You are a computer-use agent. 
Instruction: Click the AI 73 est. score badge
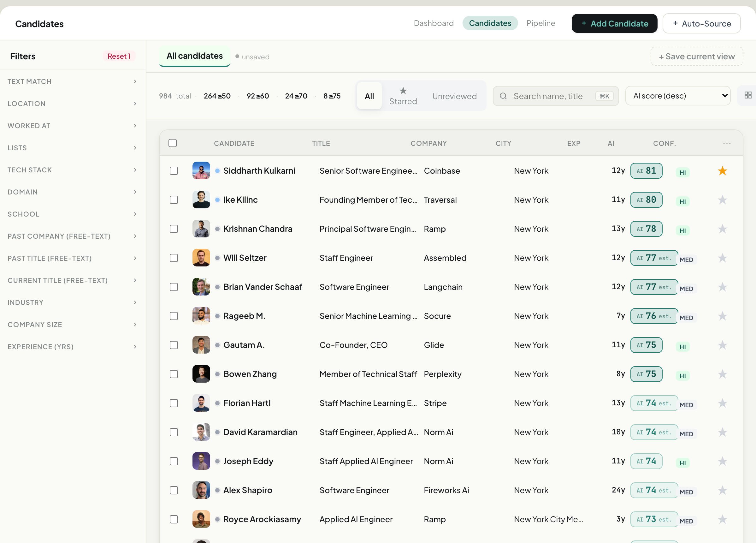(x=654, y=519)
